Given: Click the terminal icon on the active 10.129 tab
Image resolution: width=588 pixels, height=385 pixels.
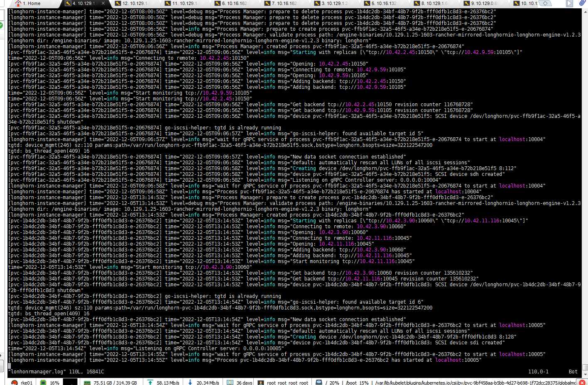Looking at the screenshot, I should 67,4.
